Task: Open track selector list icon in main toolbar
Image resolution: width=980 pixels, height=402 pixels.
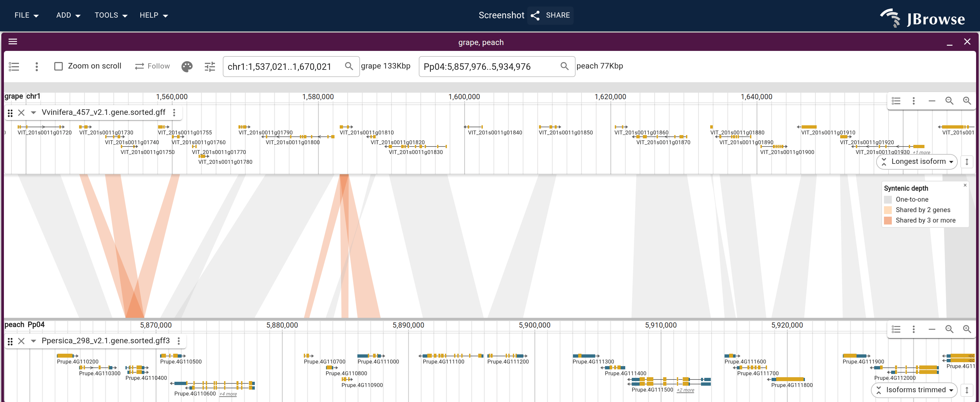Action: [x=14, y=67]
